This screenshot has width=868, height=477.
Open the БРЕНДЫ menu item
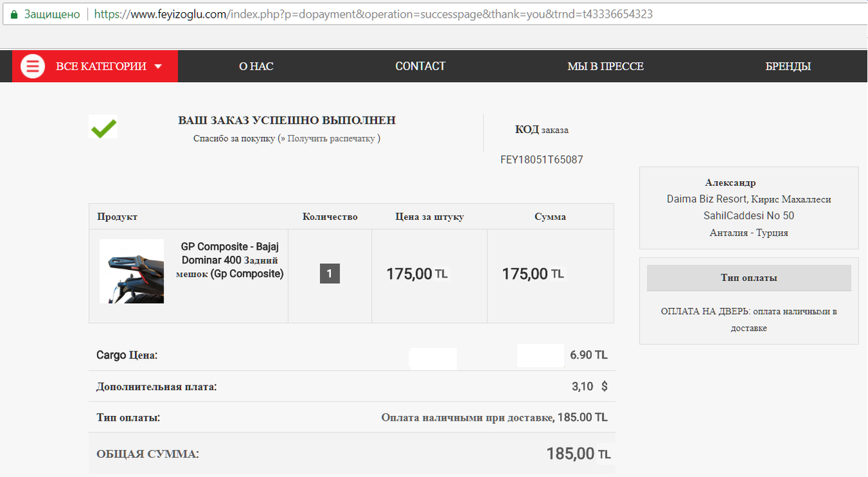(x=788, y=66)
